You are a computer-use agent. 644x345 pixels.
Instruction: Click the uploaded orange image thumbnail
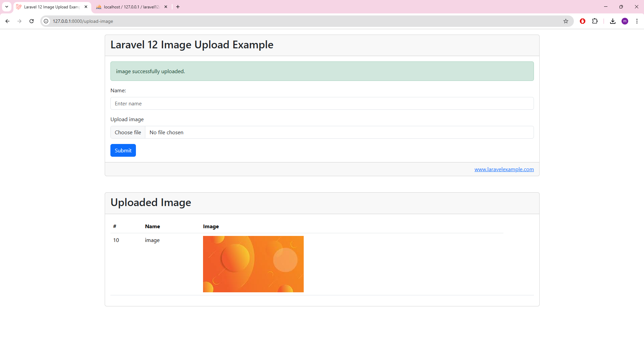point(253,264)
